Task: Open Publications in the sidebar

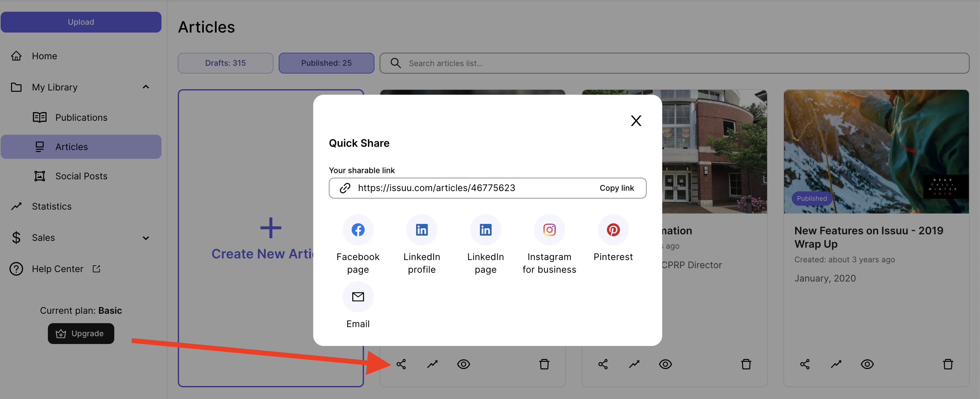Action: click(81, 117)
